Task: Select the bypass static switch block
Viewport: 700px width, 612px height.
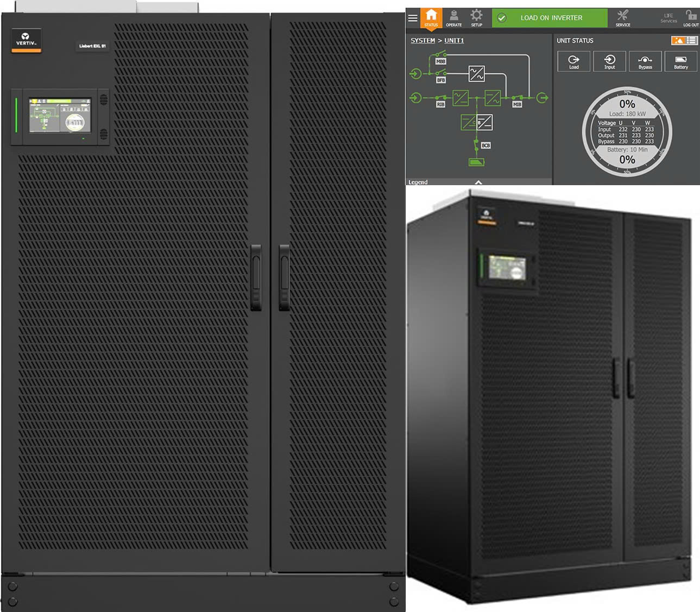Action: click(477, 73)
